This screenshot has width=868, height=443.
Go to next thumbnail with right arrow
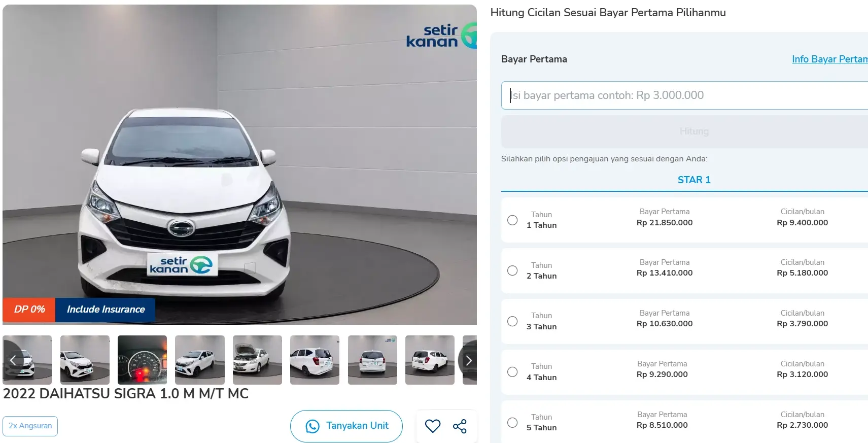coord(468,360)
